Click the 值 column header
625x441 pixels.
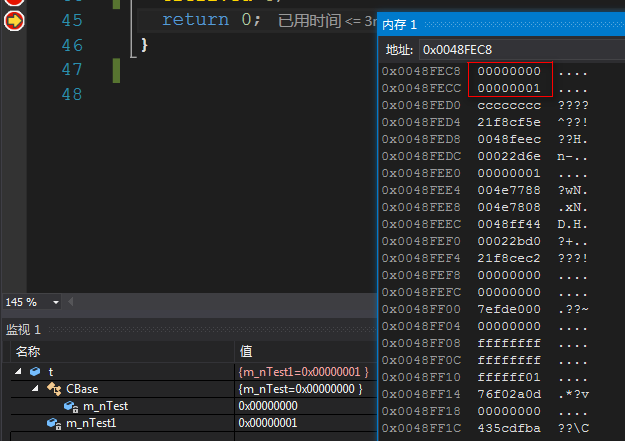pos(246,351)
